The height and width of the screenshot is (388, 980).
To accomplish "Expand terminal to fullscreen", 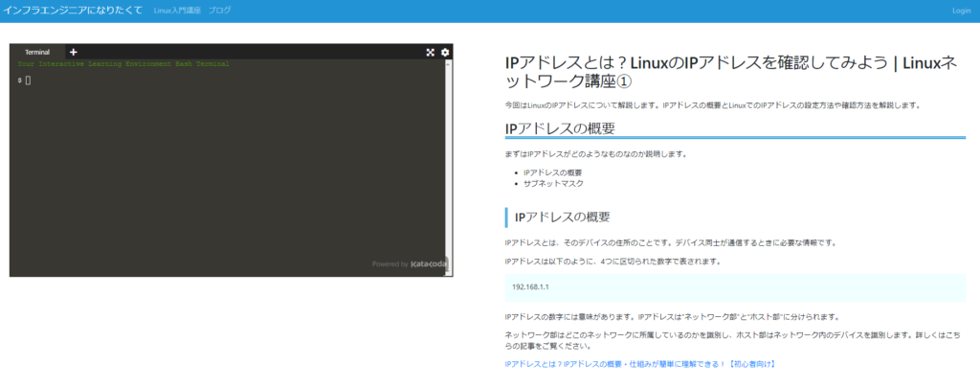I will tap(430, 53).
